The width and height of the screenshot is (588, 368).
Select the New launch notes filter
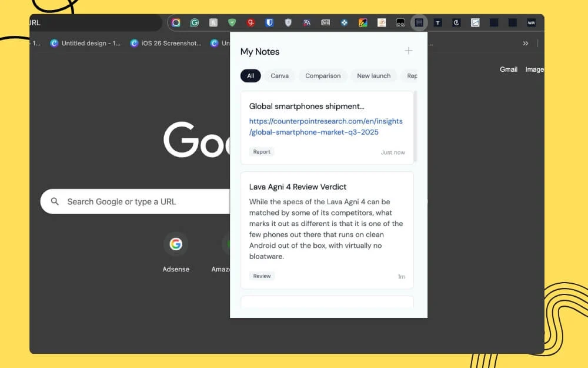pyautogui.click(x=373, y=75)
